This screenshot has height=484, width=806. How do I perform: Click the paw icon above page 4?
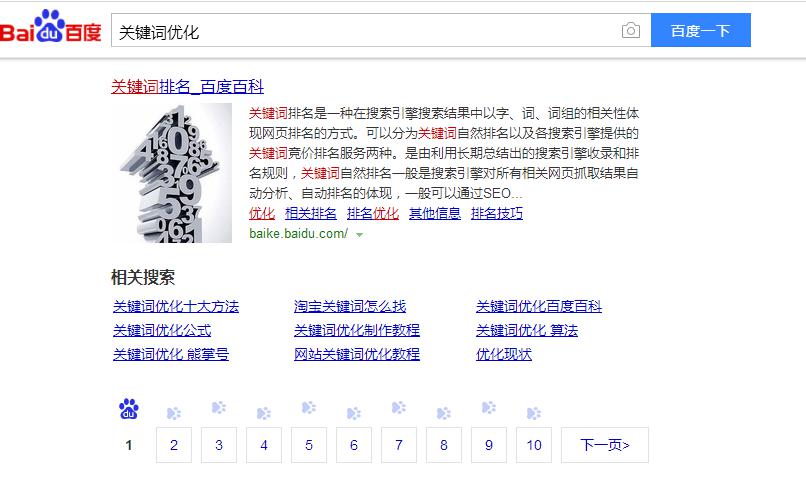[264, 413]
